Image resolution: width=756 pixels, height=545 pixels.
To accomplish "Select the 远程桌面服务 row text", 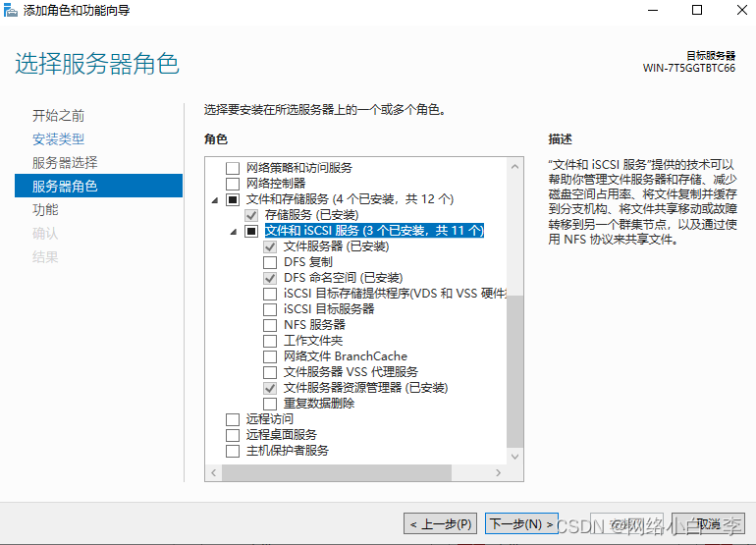I will (x=282, y=435).
